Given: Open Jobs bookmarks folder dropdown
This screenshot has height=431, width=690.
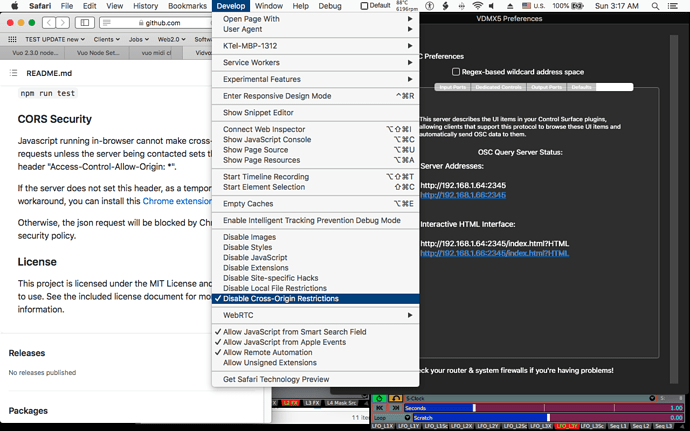Looking at the screenshot, I should click(x=139, y=39).
